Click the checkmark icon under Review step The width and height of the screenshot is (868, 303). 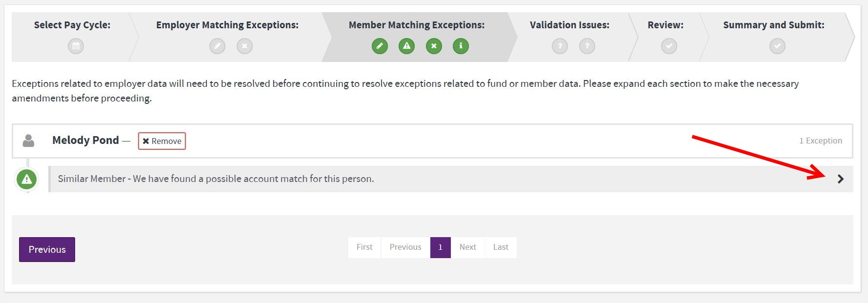coord(669,46)
